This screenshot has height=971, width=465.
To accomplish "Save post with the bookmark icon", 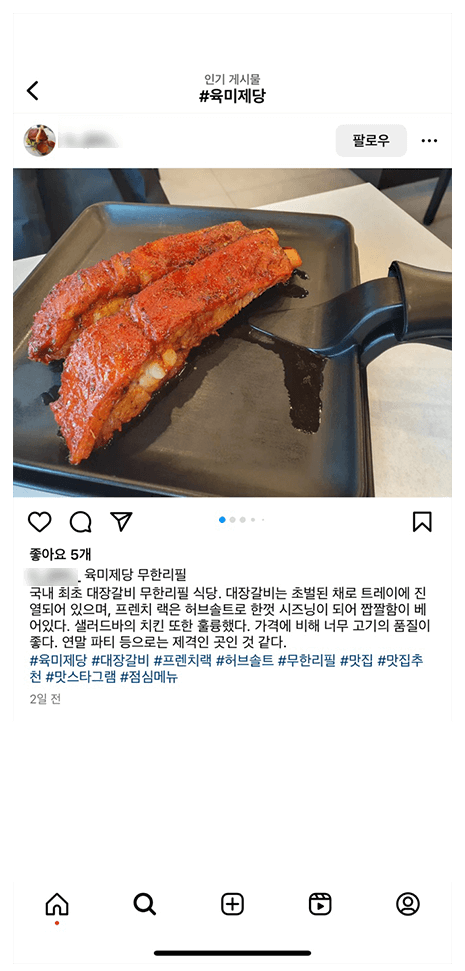I will 422,521.
